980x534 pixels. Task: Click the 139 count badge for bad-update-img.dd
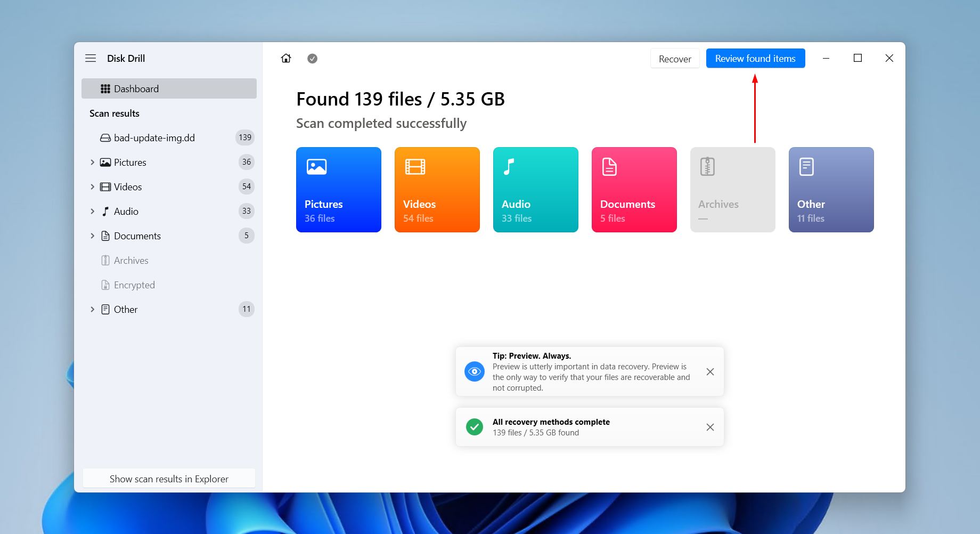click(x=245, y=137)
